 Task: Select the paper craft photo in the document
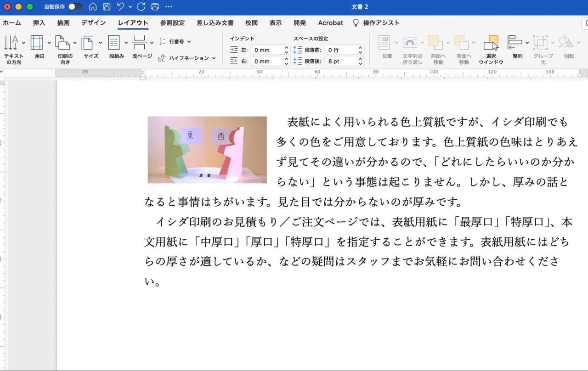point(206,149)
